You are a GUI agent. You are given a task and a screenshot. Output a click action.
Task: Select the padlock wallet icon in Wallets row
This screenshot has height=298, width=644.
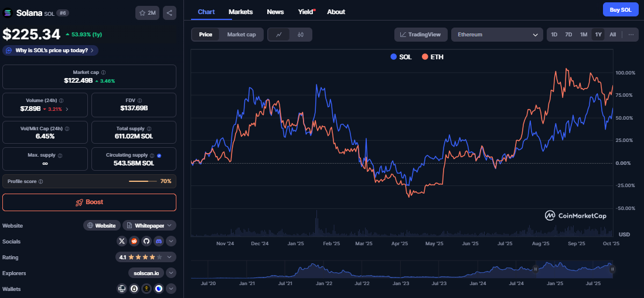[134, 289]
